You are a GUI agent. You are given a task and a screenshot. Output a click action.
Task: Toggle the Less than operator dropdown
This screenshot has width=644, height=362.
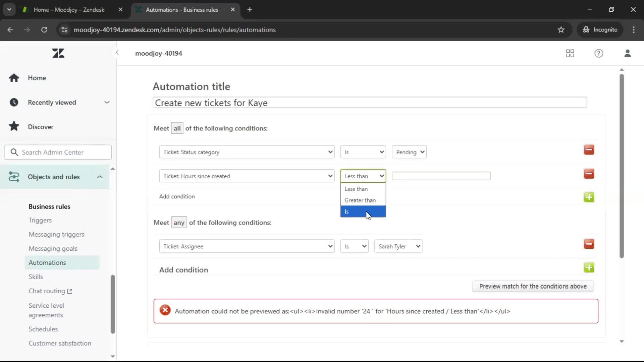[363, 176]
